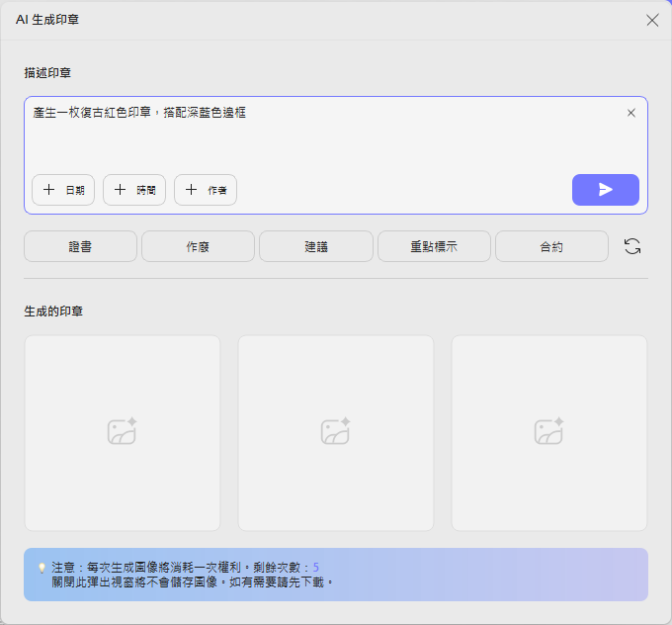Click the remaining count number 5
Screen dimensions: 672x625
pyautogui.click(x=316, y=567)
